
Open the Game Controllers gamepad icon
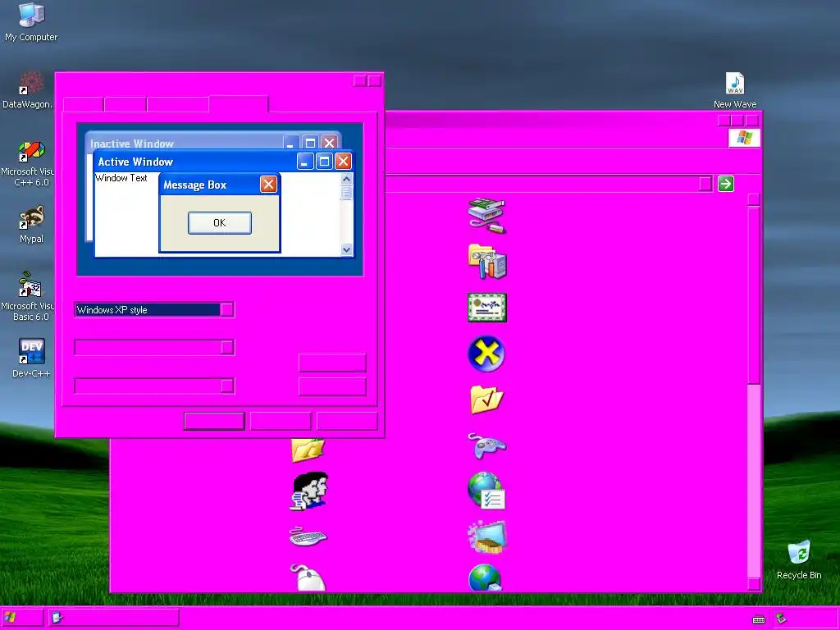pyautogui.click(x=486, y=445)
